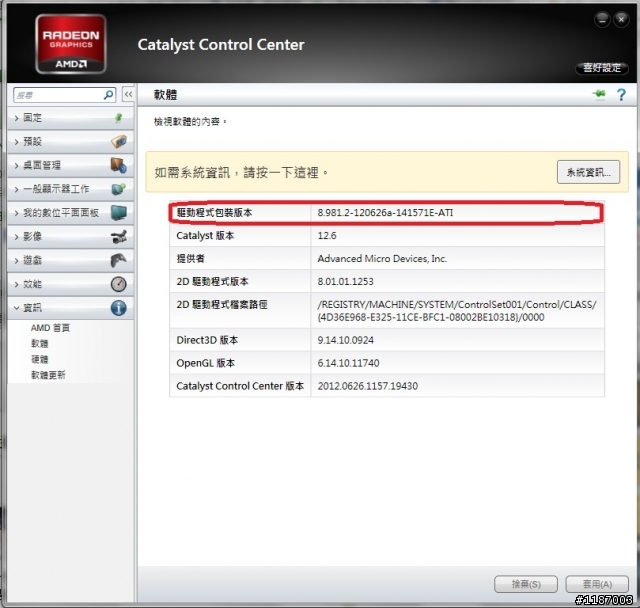Screen dimensions: 640x608
Task: Select 硬體 in the 資訊 submenu
Action: coord(40,359)
